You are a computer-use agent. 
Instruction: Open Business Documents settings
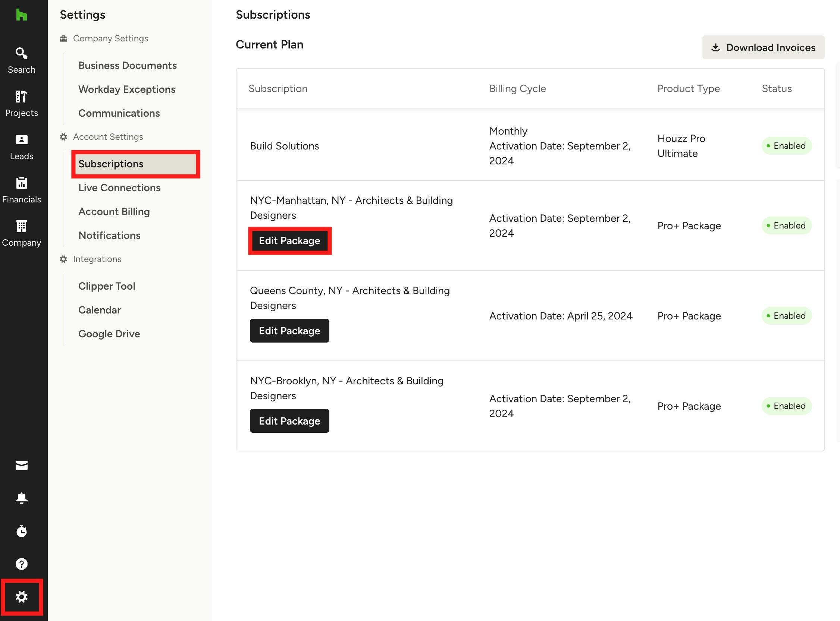[128, 65]
